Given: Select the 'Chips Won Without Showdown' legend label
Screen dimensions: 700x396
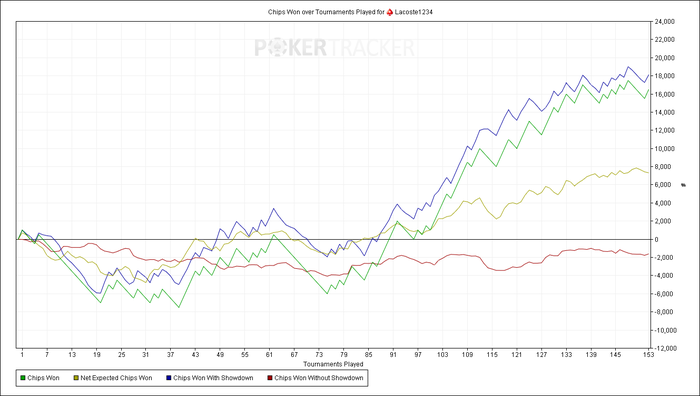Looking at the screenshot, I should click(318, 378).
